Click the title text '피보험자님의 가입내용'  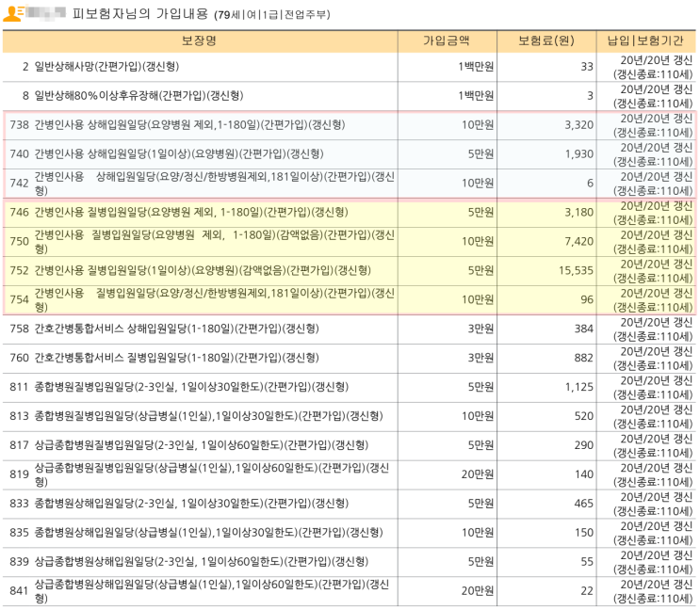(140, 14)
